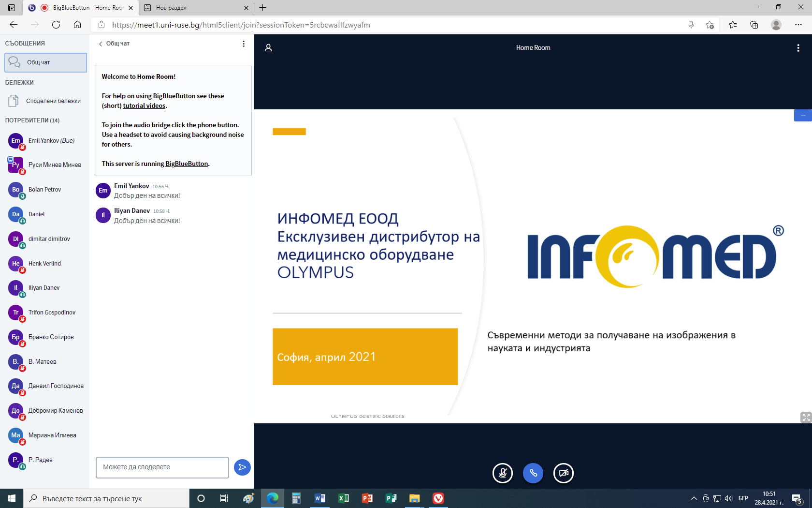The height and width of the screenshot is (508, 812).
Task: Select user Boian Petrov
Action: click(x=44, y=190)
